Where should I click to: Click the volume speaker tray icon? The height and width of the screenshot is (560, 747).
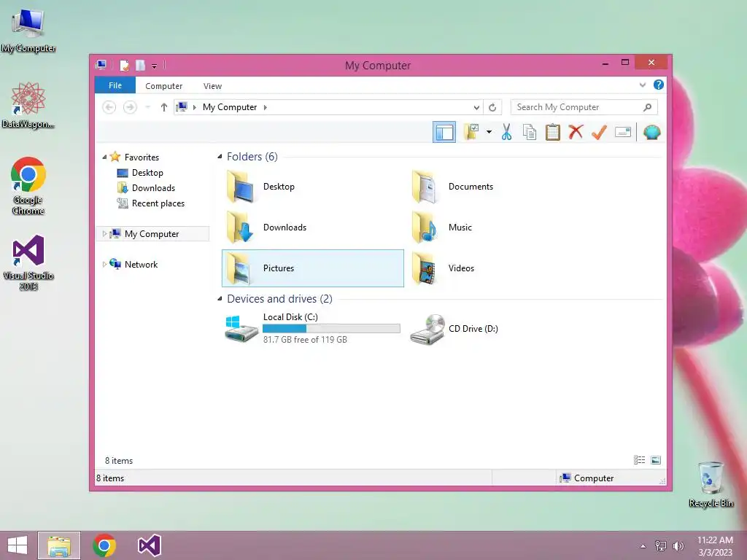coord(678,546)
